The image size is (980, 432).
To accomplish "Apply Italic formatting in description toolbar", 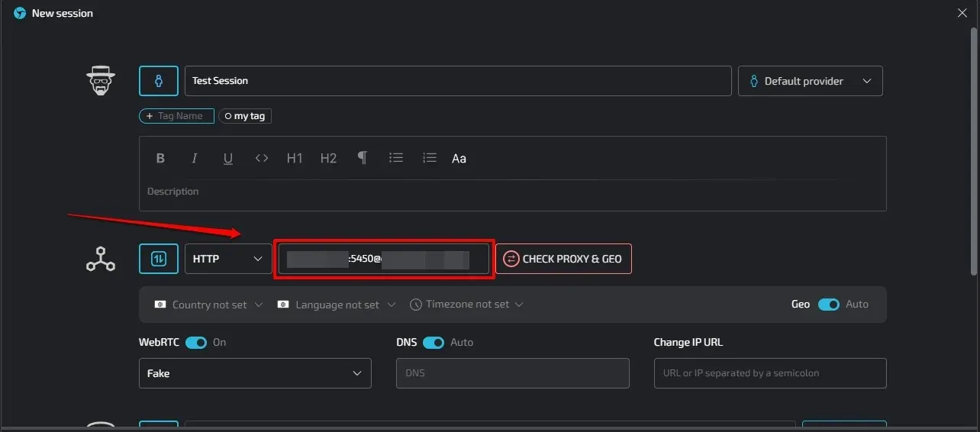I will tap(195, 159).
